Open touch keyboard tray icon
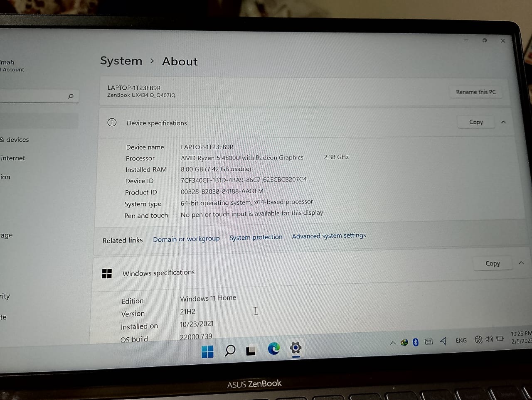Screen dimensions: 532x400 point(429,341)
